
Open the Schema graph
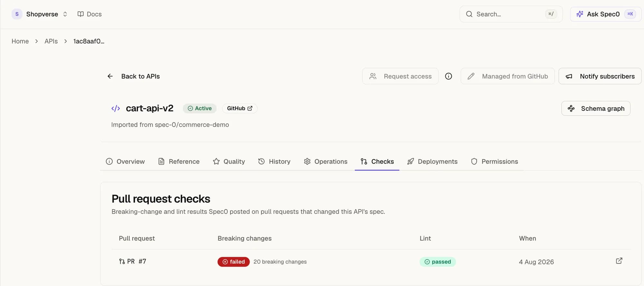[x=596, y=109]
